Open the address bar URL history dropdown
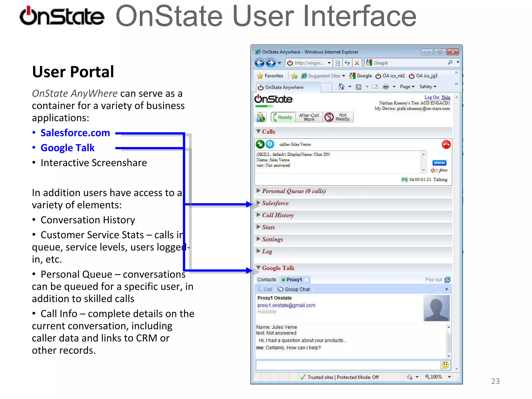 pos(329,63)
